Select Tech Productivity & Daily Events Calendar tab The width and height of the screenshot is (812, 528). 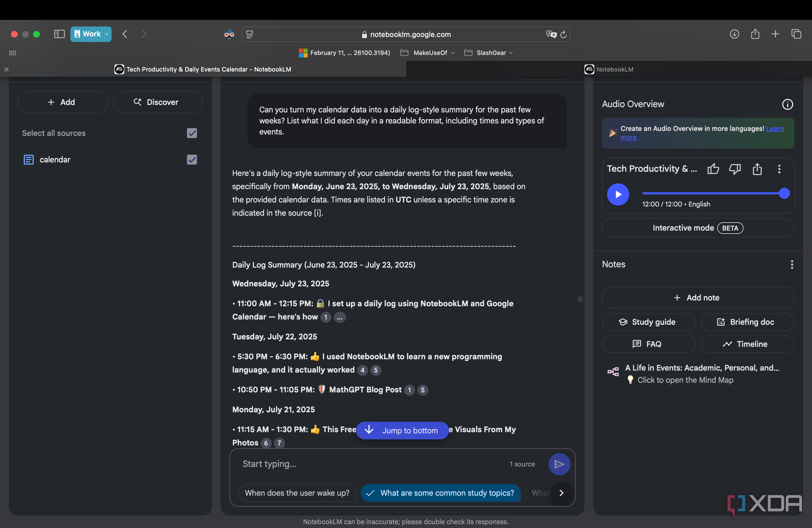click(x=203, y=69)
